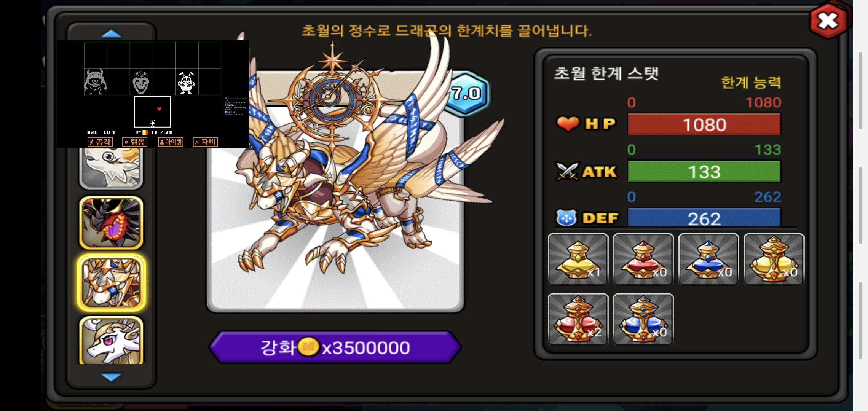Select the large yellow essence potion x0

coord(774,259)
